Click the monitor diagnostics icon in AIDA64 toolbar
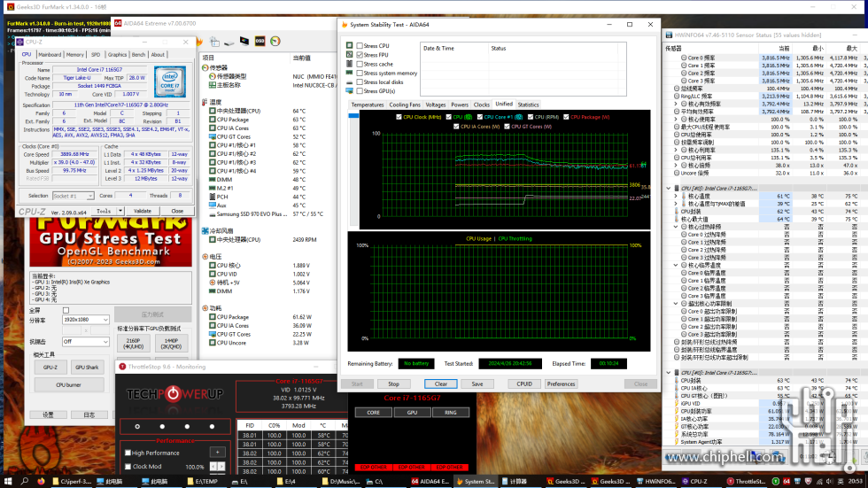The height and width of the screenshot is (488, 868). click(x=244, y=42)
